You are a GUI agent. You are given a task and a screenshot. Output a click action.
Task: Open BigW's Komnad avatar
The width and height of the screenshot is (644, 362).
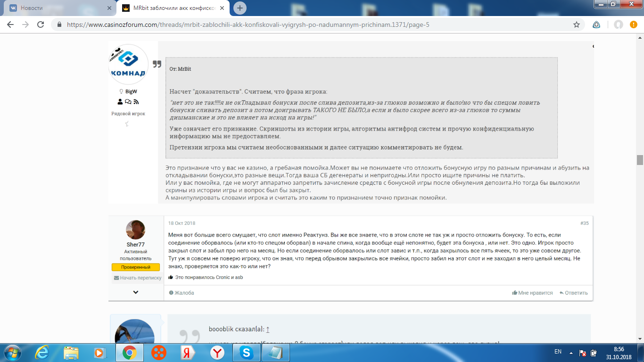tap(128, 65)
